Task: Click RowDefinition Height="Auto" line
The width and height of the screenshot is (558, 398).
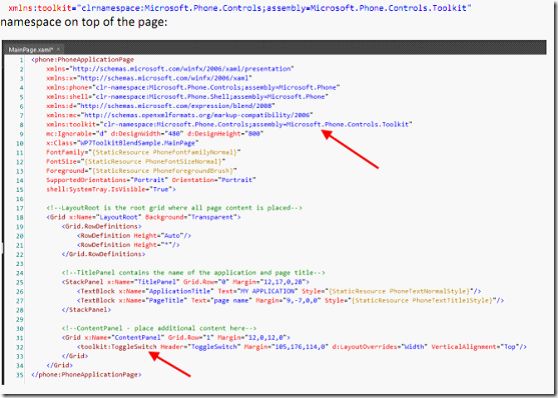Action: [134, 235]
